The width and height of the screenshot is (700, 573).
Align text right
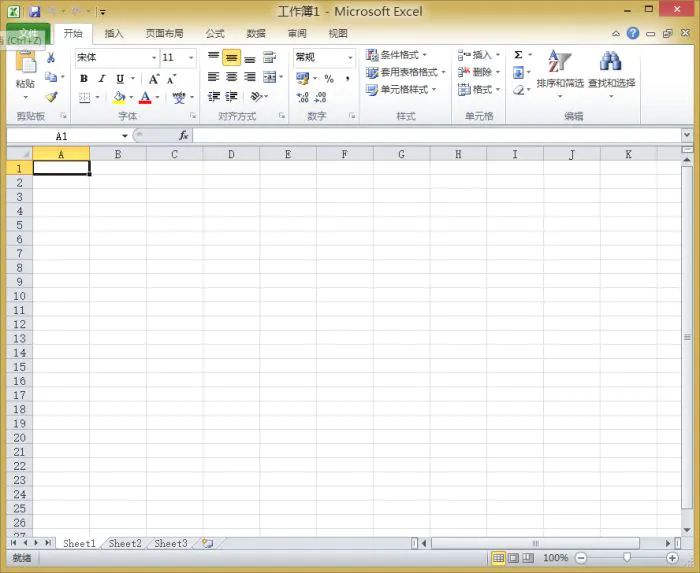pyautogui.click(x=250, y=77)
